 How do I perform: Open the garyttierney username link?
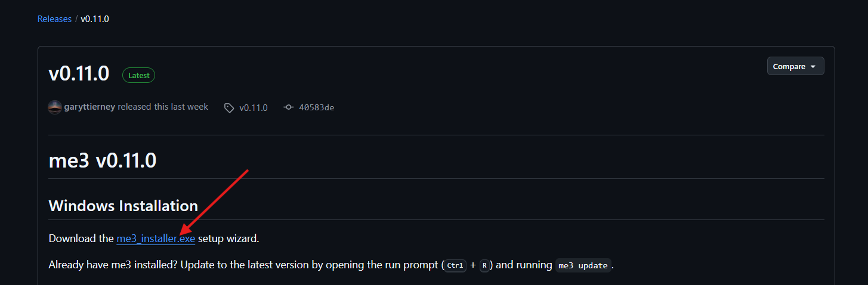[90, 107]
